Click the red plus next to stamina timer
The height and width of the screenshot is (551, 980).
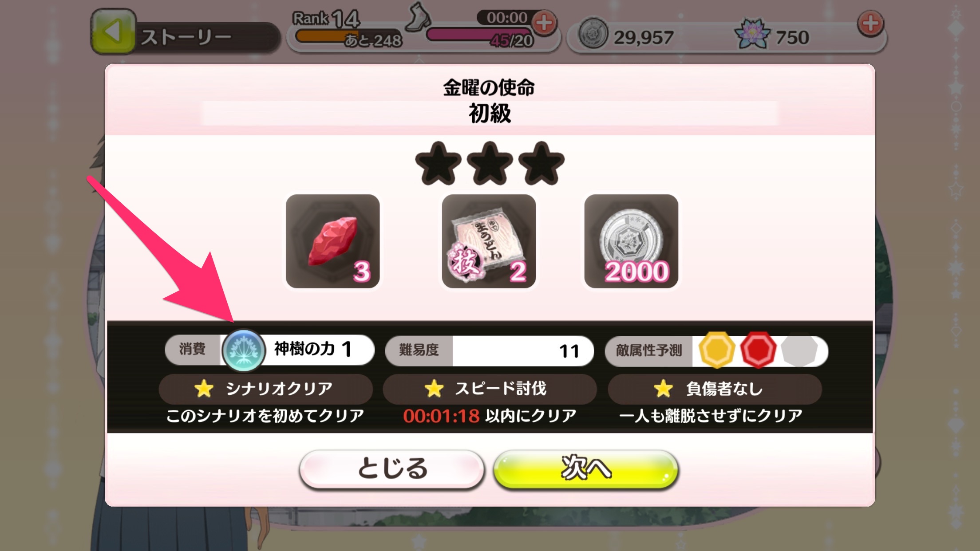(545, 23)
